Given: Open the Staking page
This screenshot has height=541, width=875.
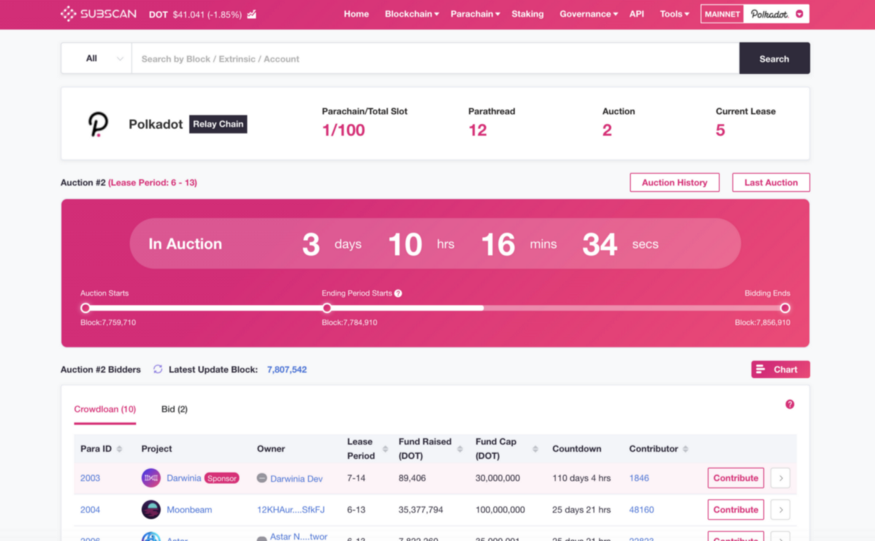Looking at the screenshot, I should coord(527,14).
